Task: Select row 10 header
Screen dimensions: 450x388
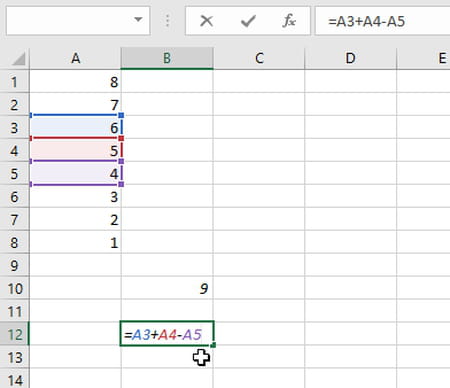Action: (x=14, y=289)
